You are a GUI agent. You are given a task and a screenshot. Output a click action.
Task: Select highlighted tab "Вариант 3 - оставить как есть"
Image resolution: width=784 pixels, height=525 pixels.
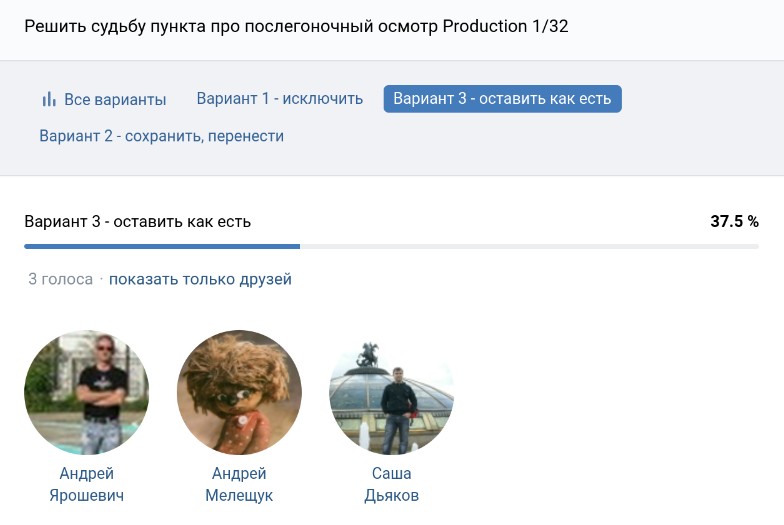[x=502, y=99]
